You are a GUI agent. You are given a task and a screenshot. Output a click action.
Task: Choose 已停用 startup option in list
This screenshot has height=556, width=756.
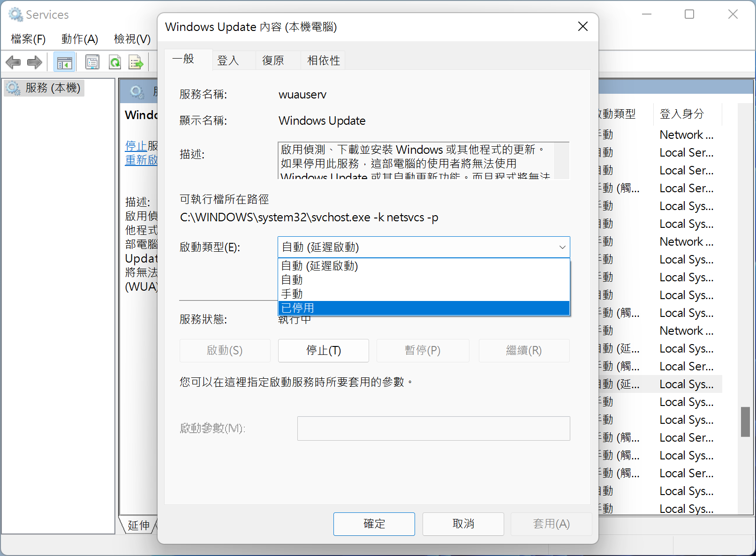tap(424, 308)
